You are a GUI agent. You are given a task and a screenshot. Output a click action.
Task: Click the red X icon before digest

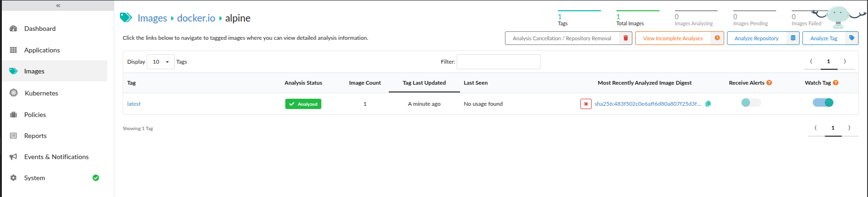[x=586, y=104]
